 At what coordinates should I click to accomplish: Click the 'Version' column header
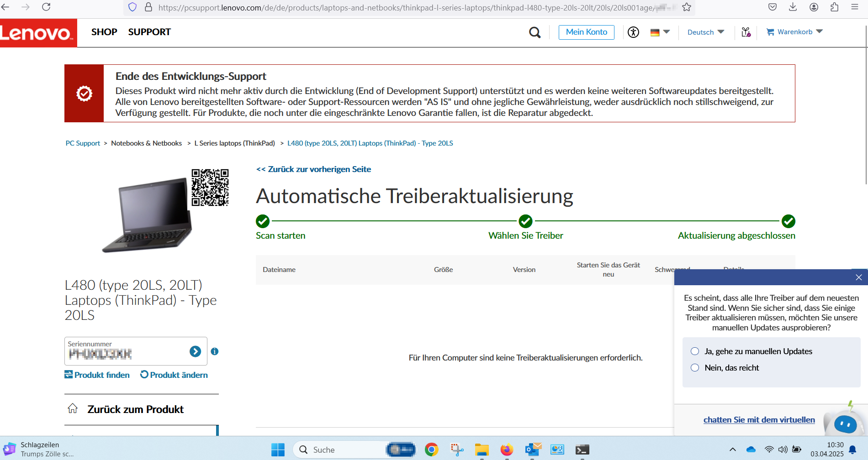pos(524,270)
